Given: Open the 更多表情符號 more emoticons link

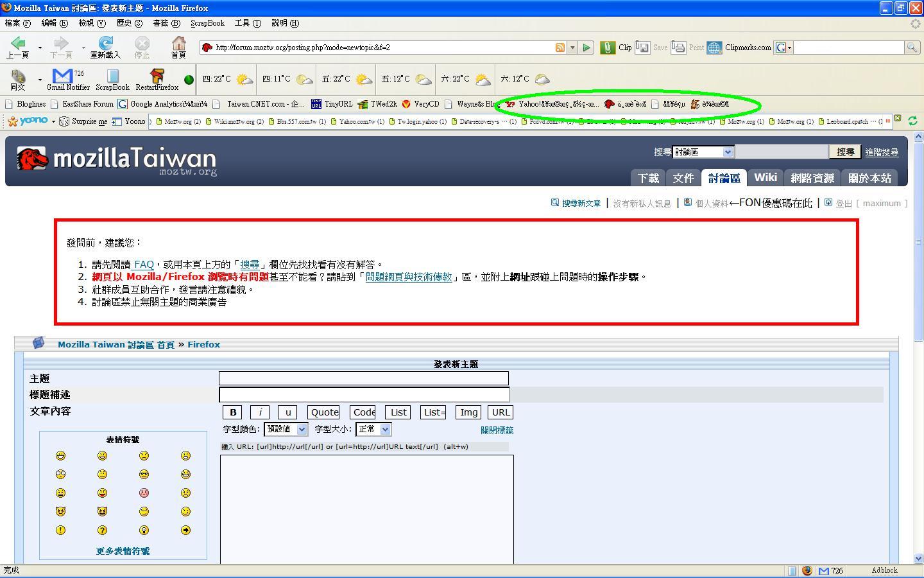Looking at the screenshot, I should 123,551.
